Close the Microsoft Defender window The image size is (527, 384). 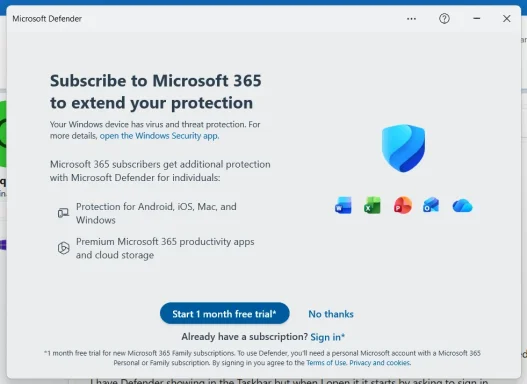pyautogui.click(x=506, y=18)
